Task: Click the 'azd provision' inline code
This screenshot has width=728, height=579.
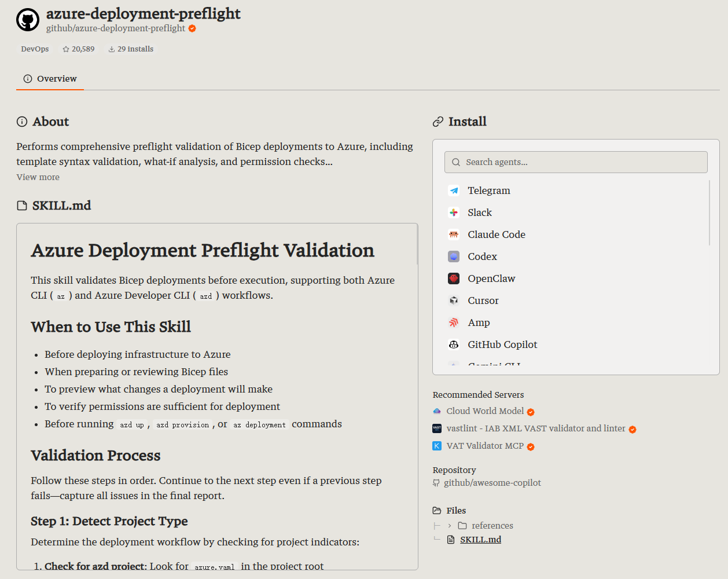Action: tap(183, 425)
